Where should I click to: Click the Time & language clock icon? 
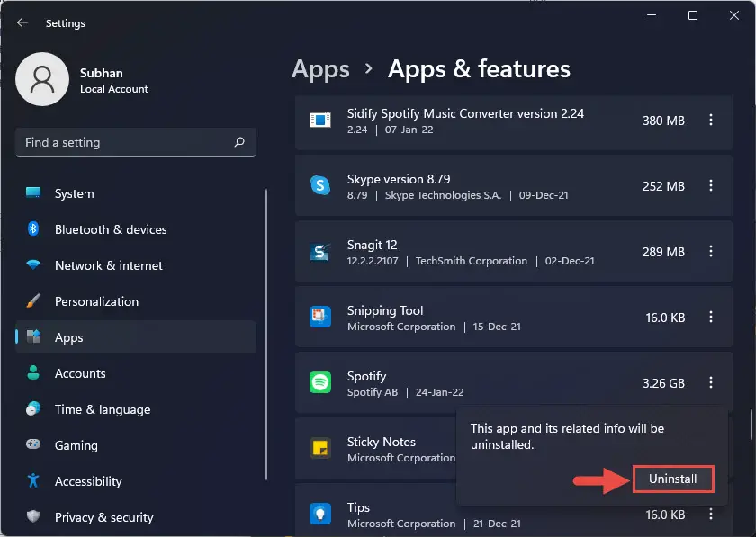33,408
